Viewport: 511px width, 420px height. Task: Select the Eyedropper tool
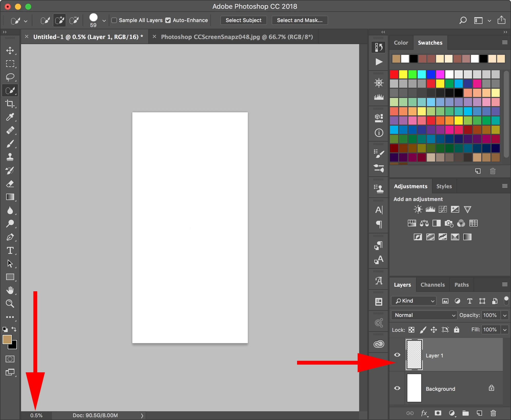click(x=10, y=117)
